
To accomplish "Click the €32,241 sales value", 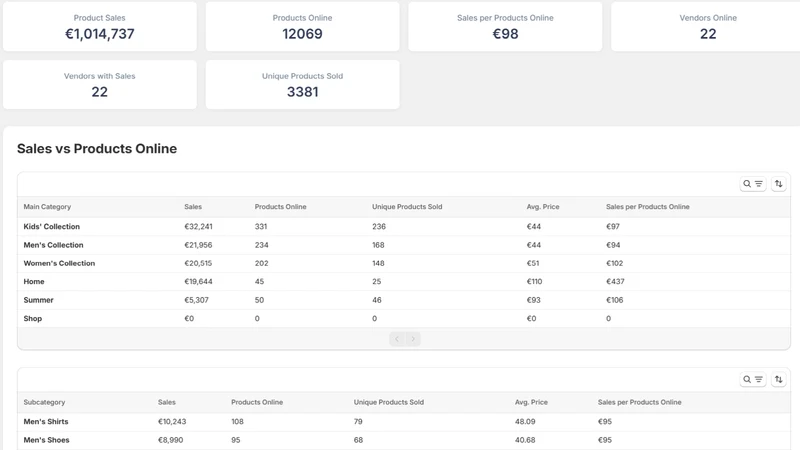I will (198, 227).
